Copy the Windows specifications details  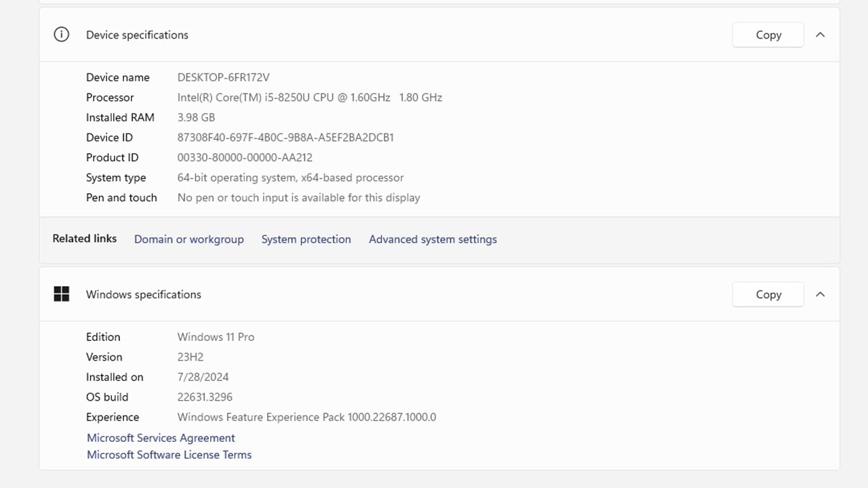tap(768, 295)
